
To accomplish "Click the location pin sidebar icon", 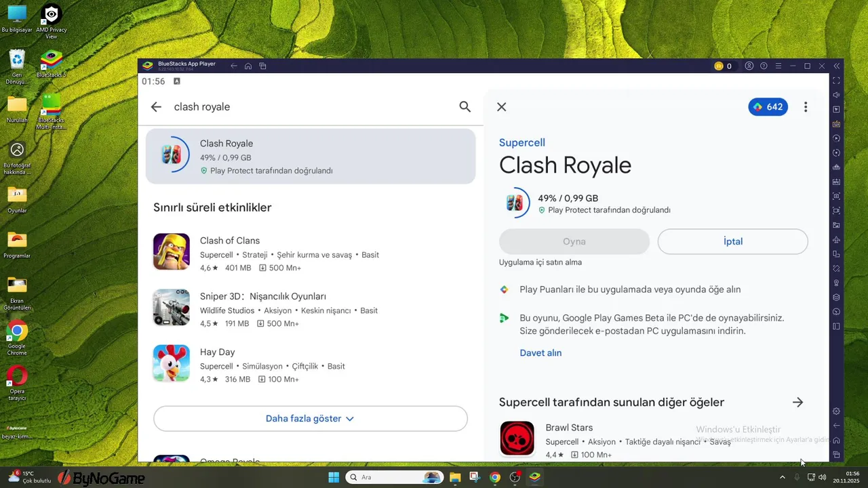I will tap(836, 283).
